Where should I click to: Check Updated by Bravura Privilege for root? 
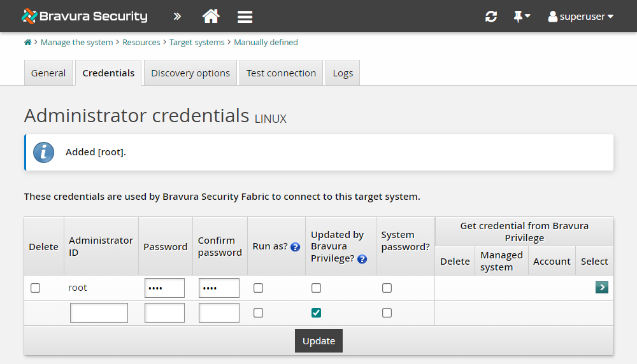click(316, 288)
